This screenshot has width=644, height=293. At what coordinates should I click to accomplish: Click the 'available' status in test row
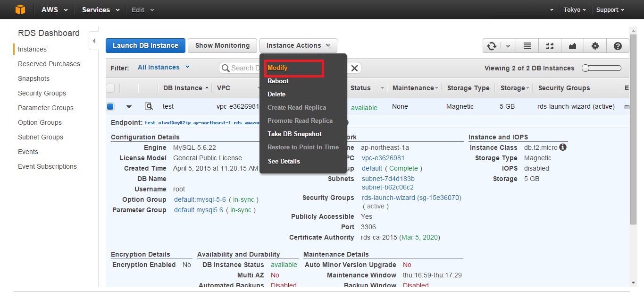(364, 108)
